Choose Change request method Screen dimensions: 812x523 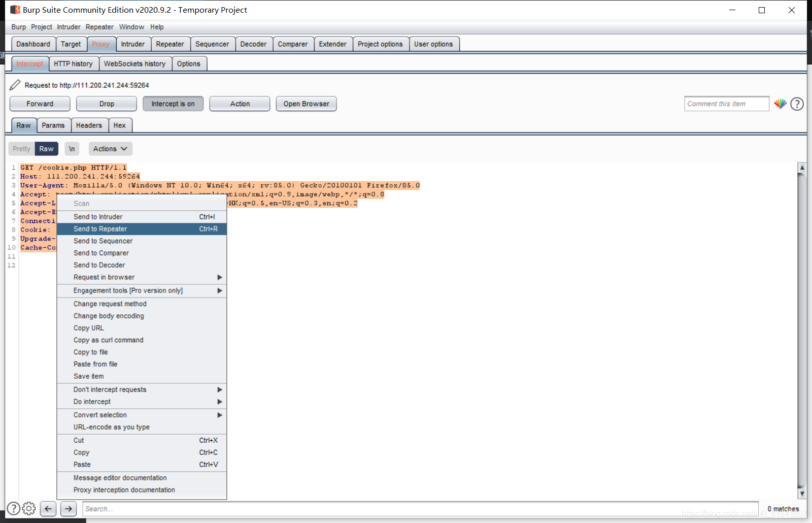pyautogui.click(x=142, y=304)
